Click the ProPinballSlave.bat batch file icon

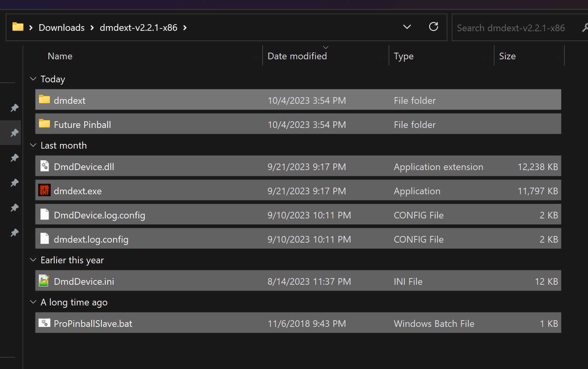[44, 323]
